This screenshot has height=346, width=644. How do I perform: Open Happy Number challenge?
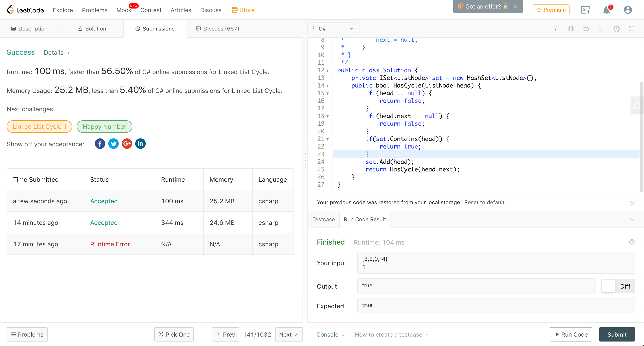pyautogui.click(x=105, y=127)
